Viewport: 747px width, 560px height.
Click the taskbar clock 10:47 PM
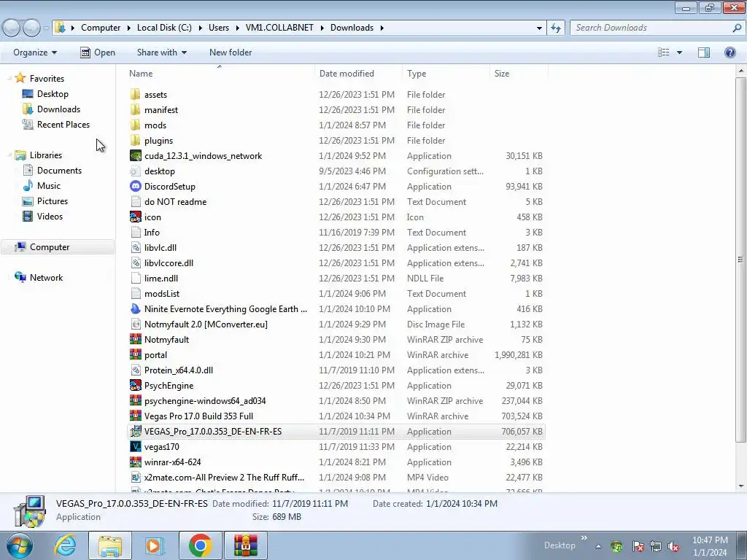click(710, 540)
